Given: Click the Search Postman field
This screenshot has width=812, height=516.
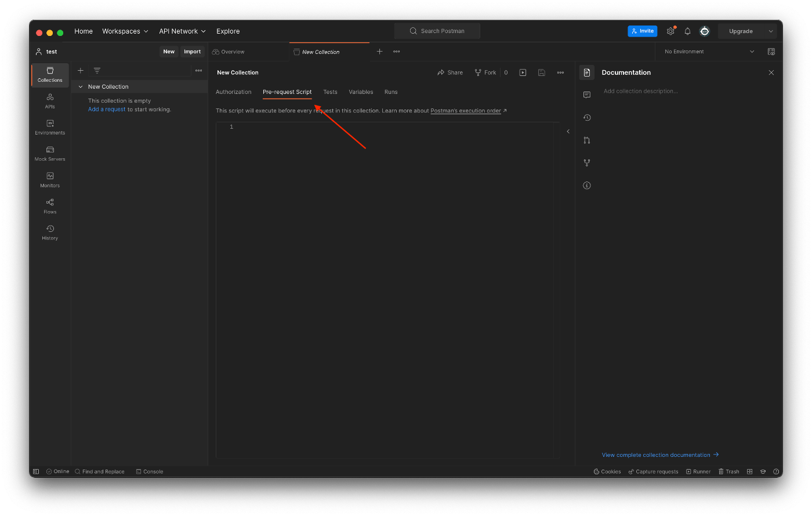Looking at the screenshot, I should pyautogui.click(x=437, y=31).
